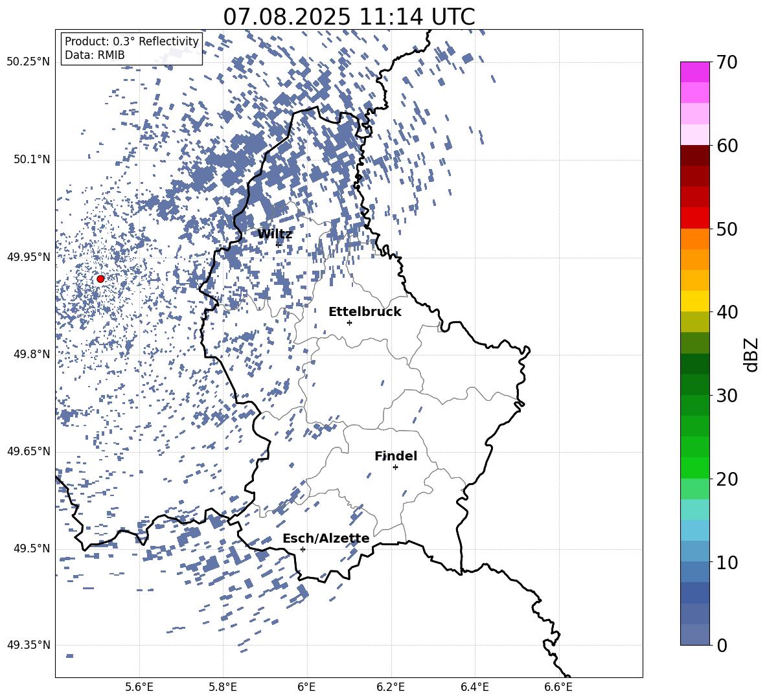Click the Ettelbruck cross marker
The width and height of the screenshot is (767, 700).
point(349,322)
